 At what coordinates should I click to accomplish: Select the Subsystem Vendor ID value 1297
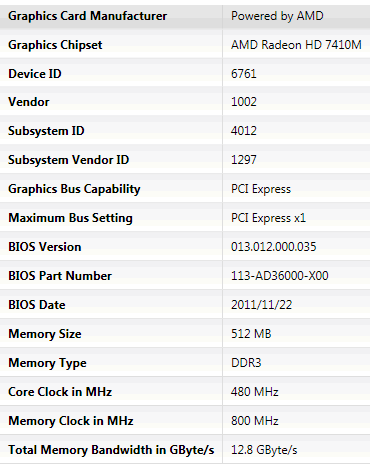click(x=244, y=160)
